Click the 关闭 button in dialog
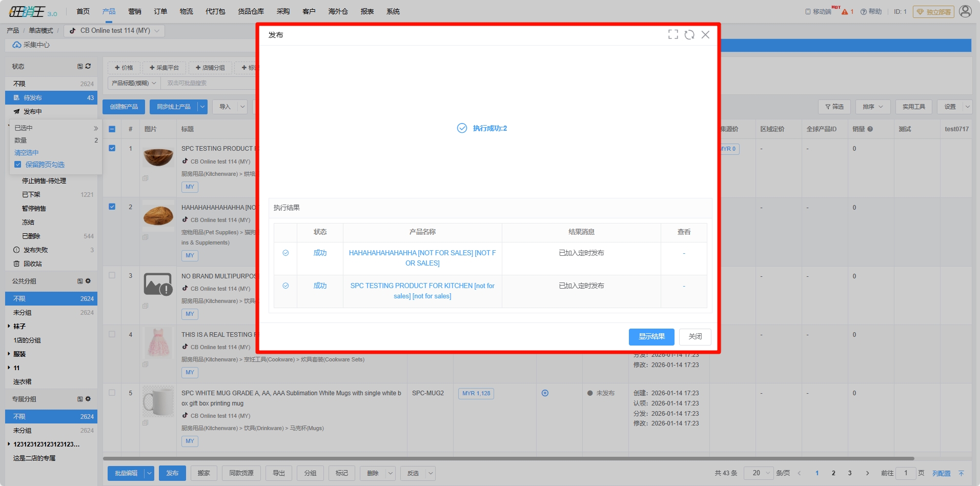Image resolution: width=980 pixels, height=486 pixels. [695, 337]
